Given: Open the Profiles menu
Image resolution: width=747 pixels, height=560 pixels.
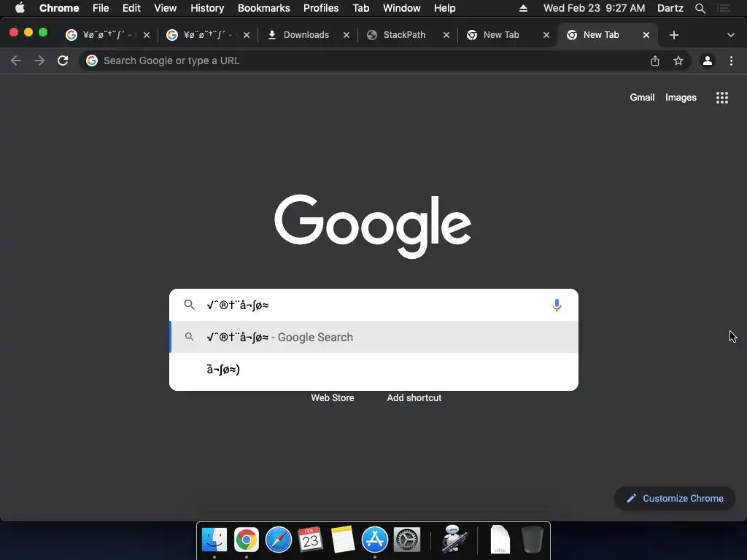Looking at the screenshot, I should point(321,8).
